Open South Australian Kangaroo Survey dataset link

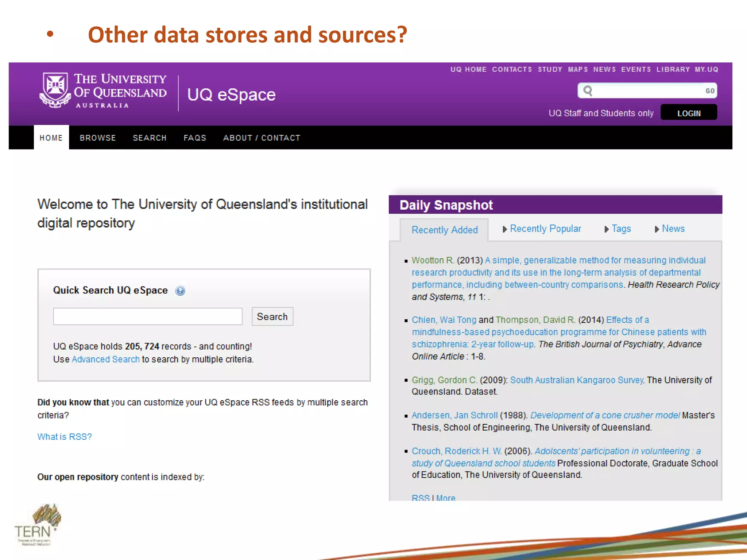(576, 380)
